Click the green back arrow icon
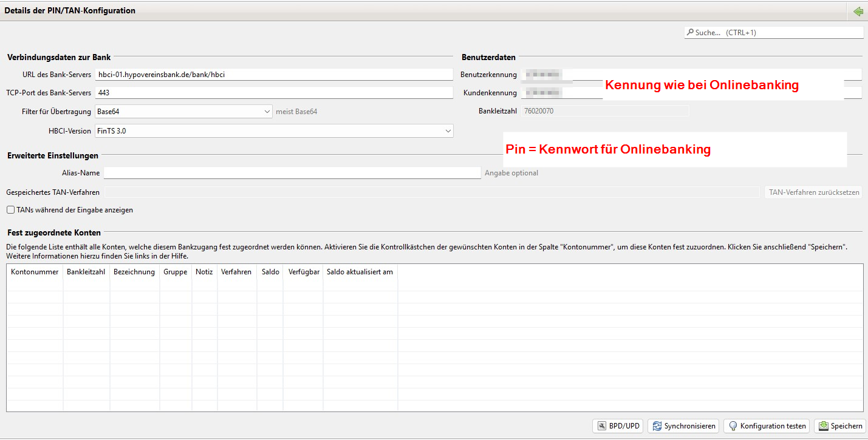This screenshot has height=440, width=868. coord(858,11)
